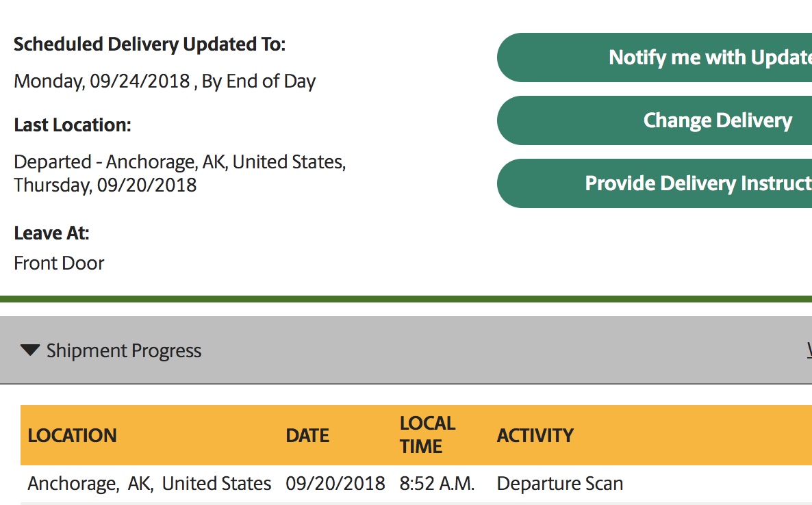The height and width of the screenshot is (505, 812).
Task: Click the Leave At heading
Action: pyautogui.click(x=51, y=233)
